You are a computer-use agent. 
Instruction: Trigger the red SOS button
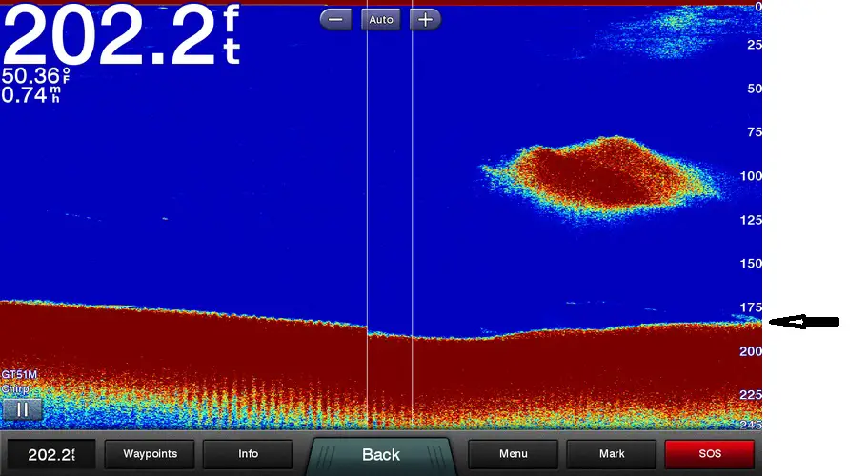(x=709, y=454)
